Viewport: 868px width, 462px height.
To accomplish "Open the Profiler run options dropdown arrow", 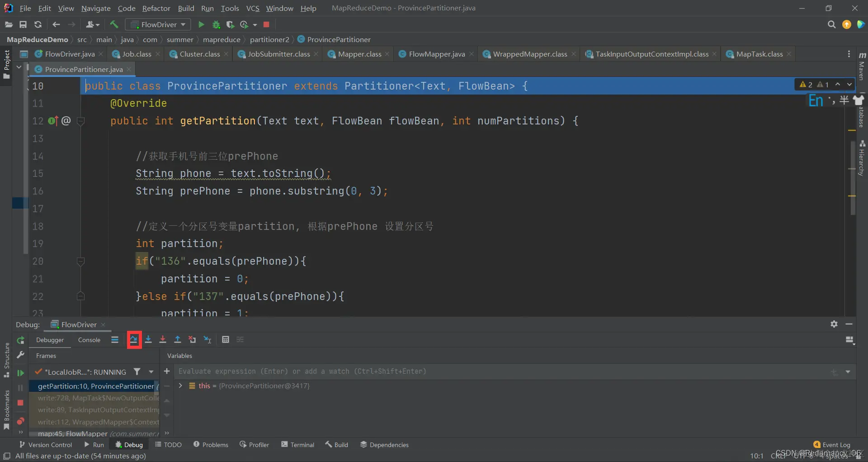I will point(255,24).
